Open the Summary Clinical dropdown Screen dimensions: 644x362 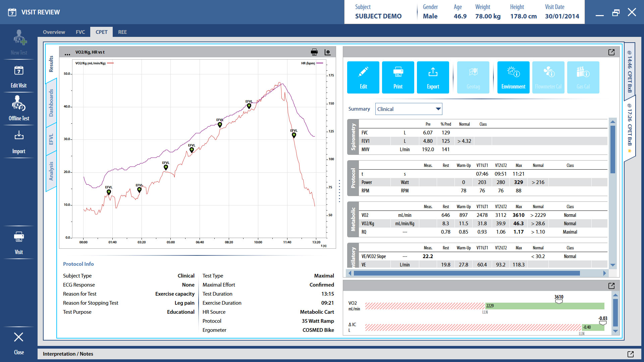(409, 109)
